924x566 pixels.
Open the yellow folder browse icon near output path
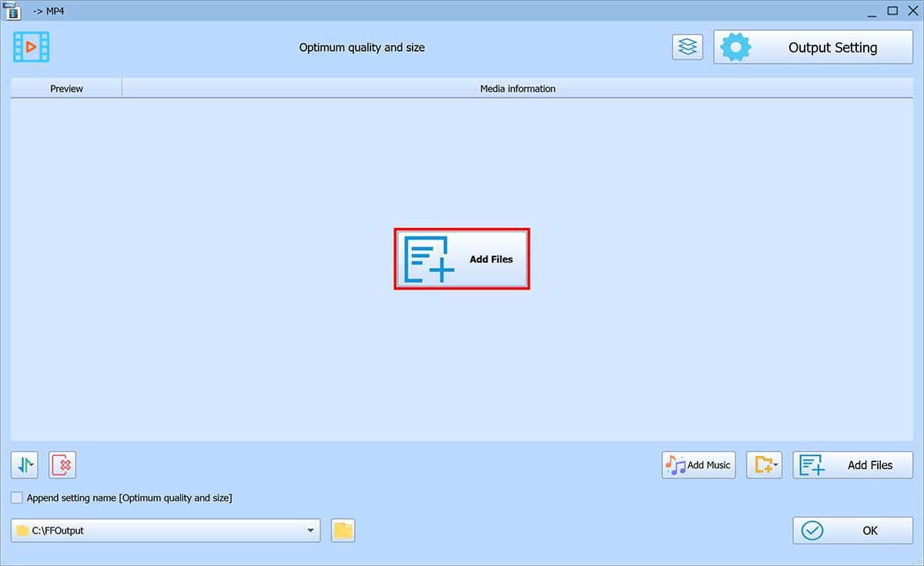tap(342, 530)
